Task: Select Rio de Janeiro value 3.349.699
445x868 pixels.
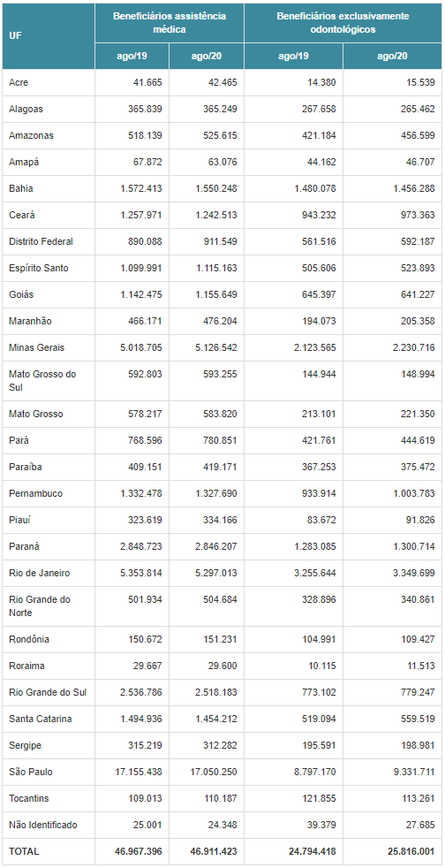Action: pyautogui.click(x=411, y=573)
